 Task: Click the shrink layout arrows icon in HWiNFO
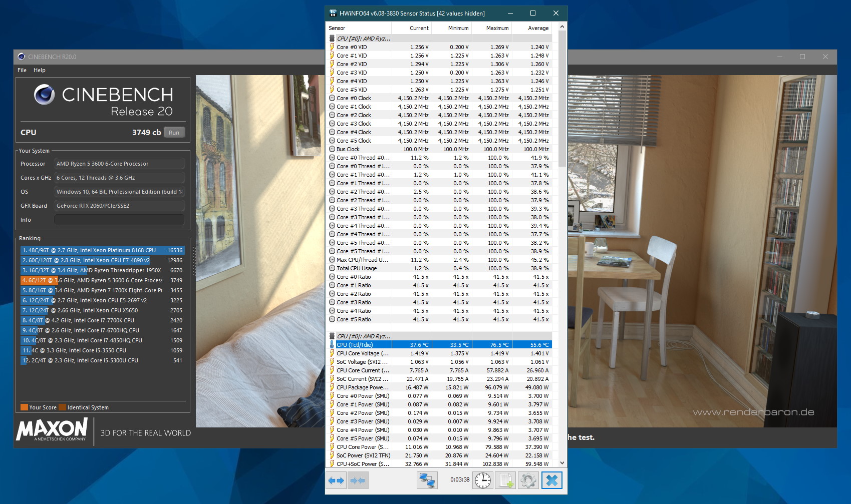[x=358, y=480]
